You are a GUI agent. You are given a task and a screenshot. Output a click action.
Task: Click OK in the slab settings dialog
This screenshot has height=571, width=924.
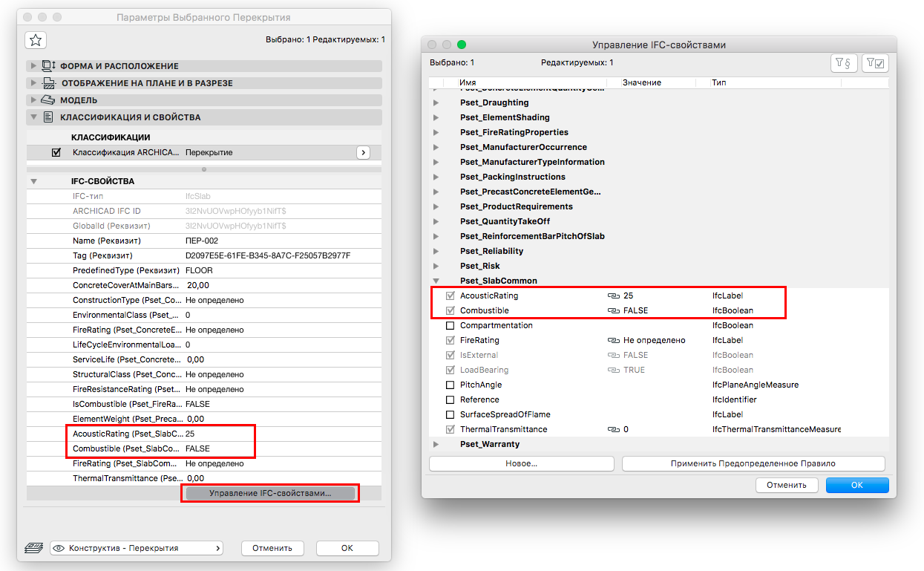pyautogui.click(x=347, y=548)
